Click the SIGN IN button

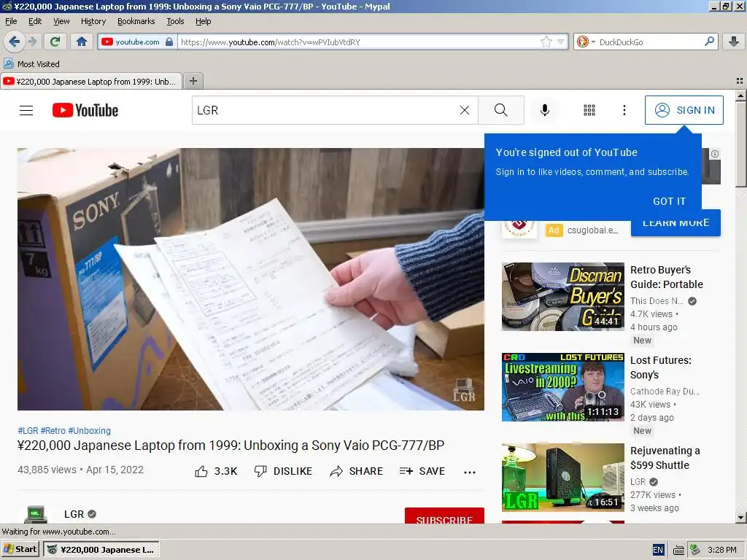[684, 110]
